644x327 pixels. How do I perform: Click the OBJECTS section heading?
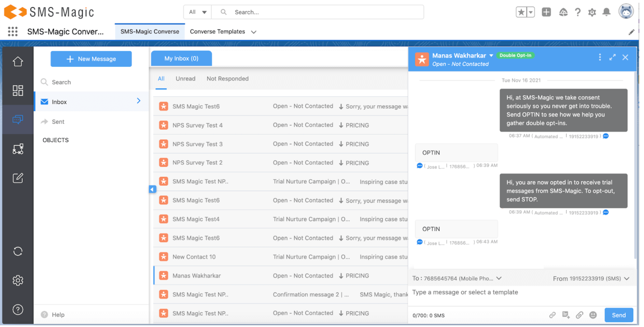coord(56,140)
